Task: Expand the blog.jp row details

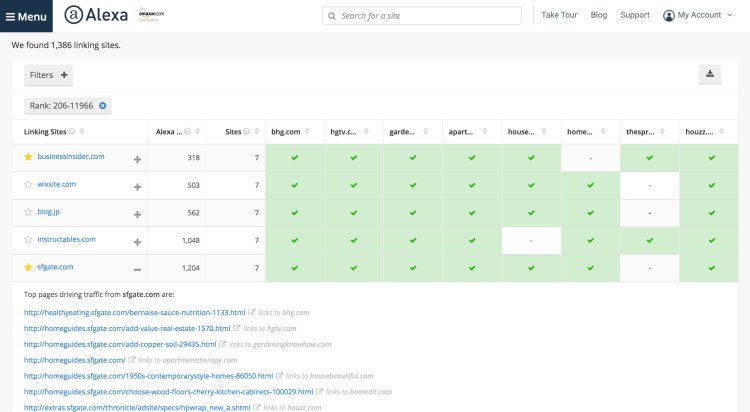Action: 137,213
